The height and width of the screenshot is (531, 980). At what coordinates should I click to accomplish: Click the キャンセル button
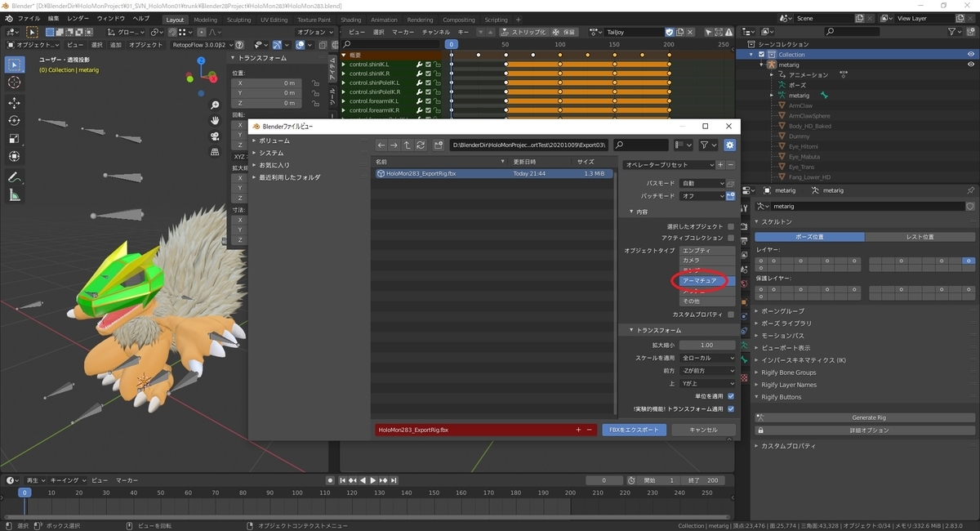[703, 429]
